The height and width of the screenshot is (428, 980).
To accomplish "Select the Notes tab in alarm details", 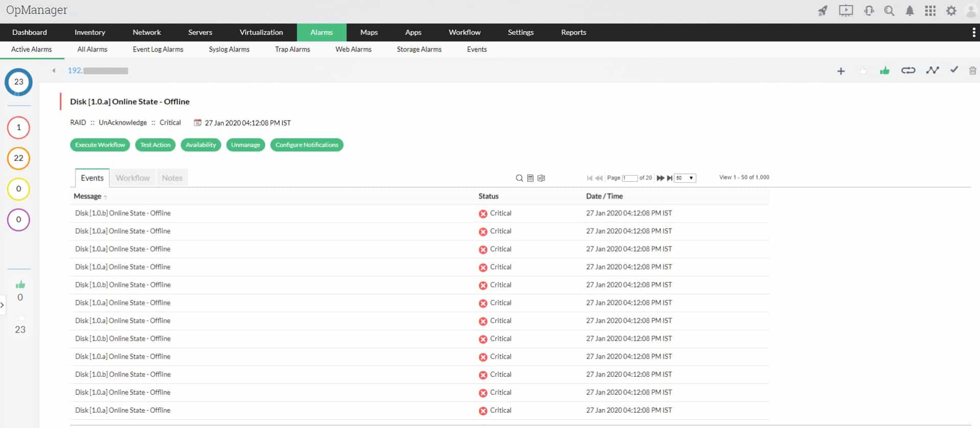I will (x=172, y=178).
